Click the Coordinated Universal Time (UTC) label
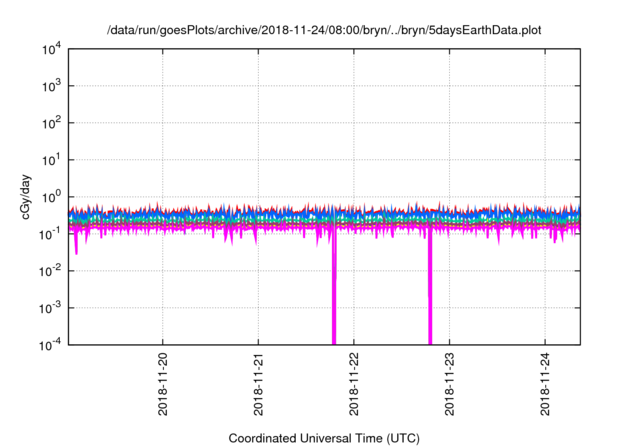Screen dimensions: 640x448 [x=324, y=439]
